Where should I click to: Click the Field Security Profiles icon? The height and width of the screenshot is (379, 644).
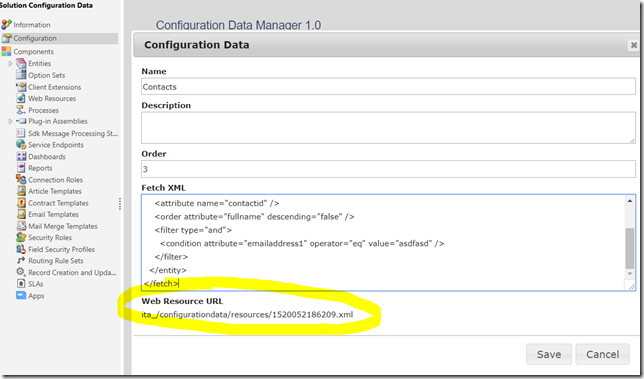21,249
